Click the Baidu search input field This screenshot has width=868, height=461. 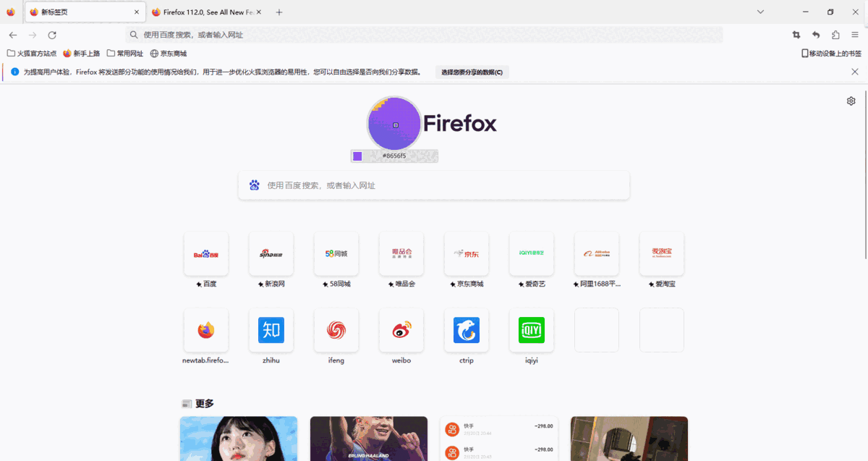pyautogui.click(x=434, y=185)
